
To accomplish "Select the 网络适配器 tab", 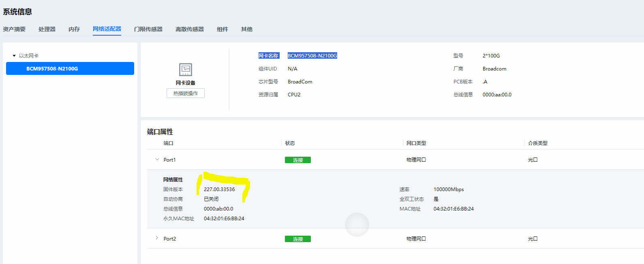I will point(107,29).
